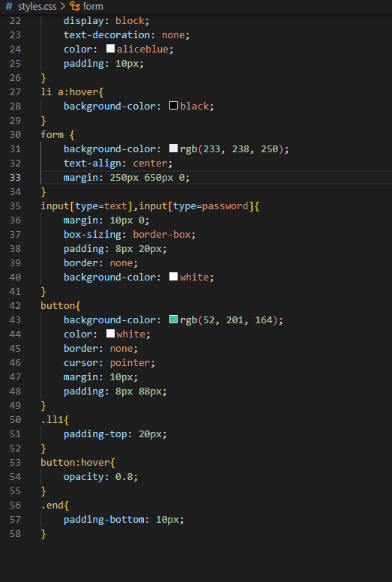This screenshot has height=582, width=392.
Task: Open the rgb(233, 238, 250) color swatch
Action: 174,148
